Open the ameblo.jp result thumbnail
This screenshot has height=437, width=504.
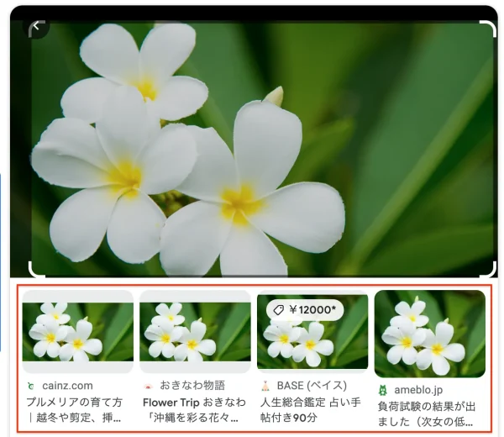[430, 334]
